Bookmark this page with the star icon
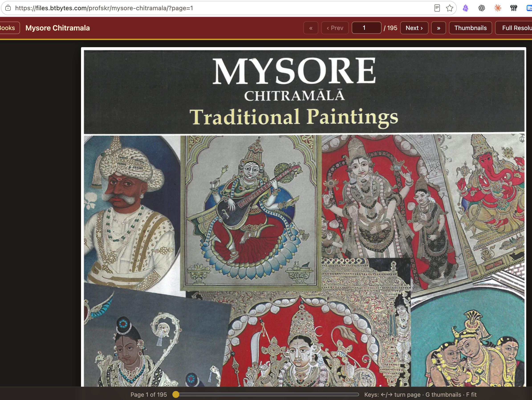Screen dimensions: 532x400 point(449,8)
